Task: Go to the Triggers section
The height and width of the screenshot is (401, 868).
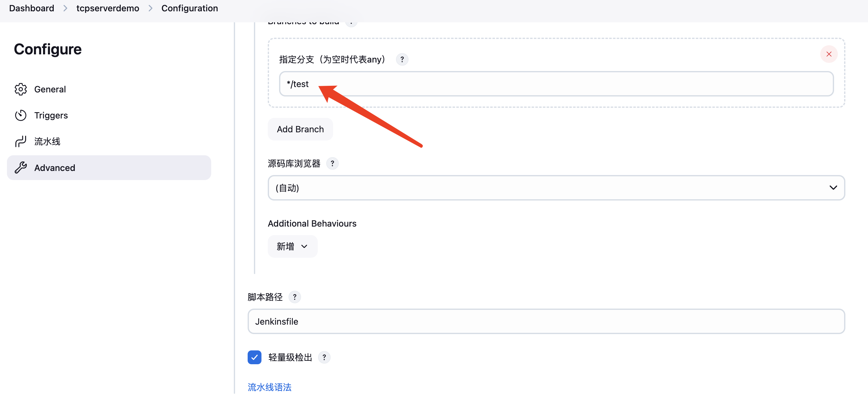Action: tap(51, 115)
